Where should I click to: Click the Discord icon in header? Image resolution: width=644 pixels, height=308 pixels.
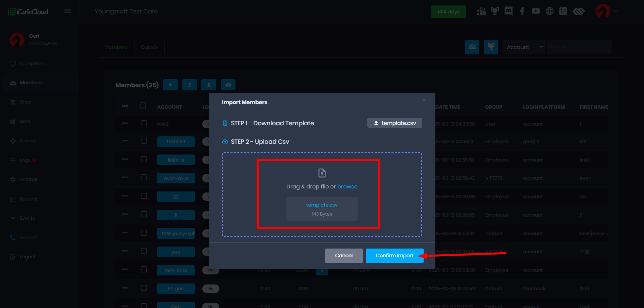(508, 11)
